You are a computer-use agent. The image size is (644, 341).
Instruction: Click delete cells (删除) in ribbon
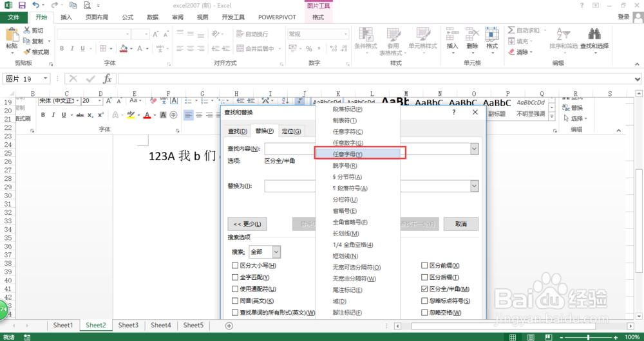[x=472, y=41]
